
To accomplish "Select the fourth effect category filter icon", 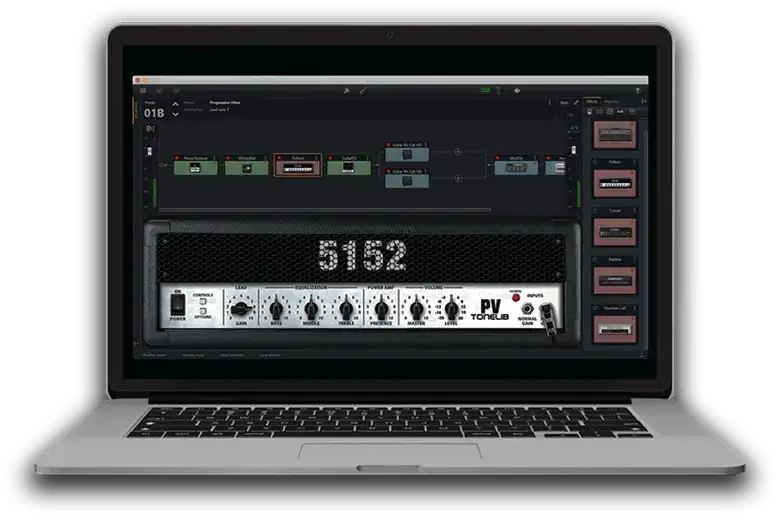I will point(620,112).
